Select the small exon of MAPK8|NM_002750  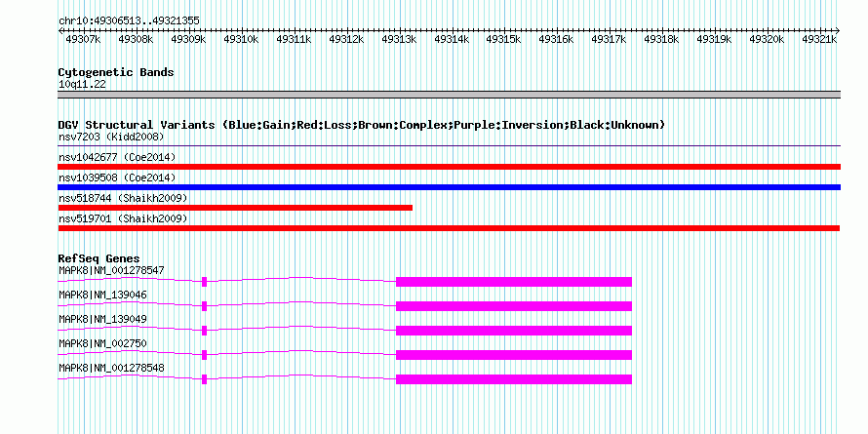[x=204, y=355]
